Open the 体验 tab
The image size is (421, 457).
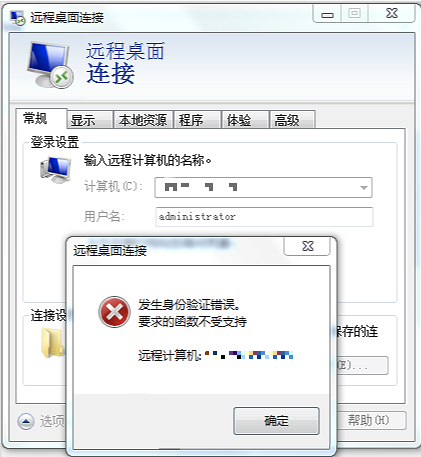coord(239,120)
